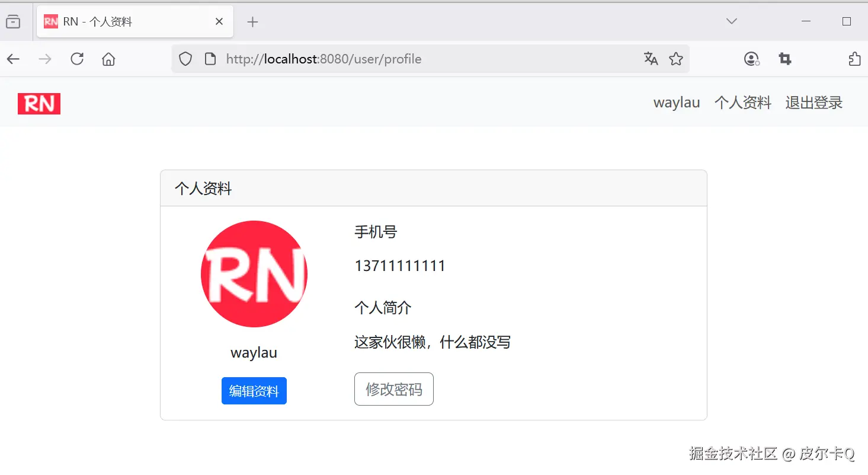Click the save-to-pocket icon far right
The height and width of the screenshot is (475, 868).
pyautogui.click(x=854, y=59)
